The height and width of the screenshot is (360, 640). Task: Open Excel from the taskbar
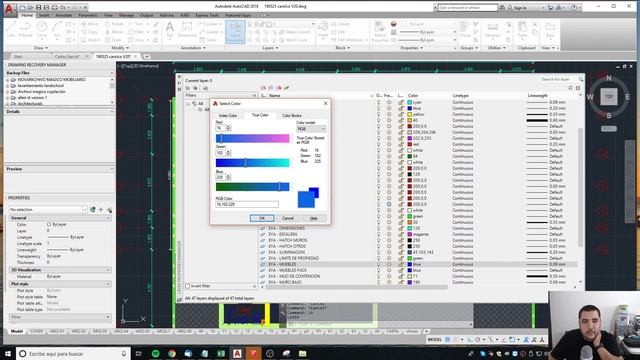(221, 353)
